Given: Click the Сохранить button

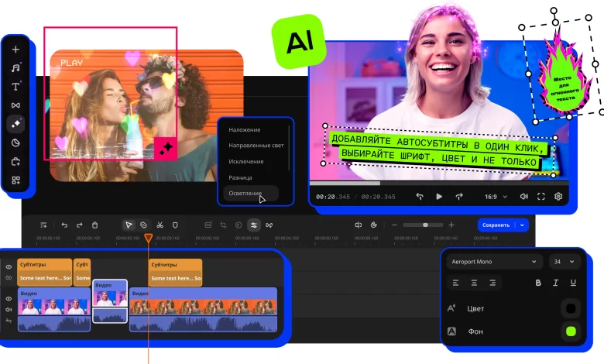Looking at the screenshot, I should 496,225.
